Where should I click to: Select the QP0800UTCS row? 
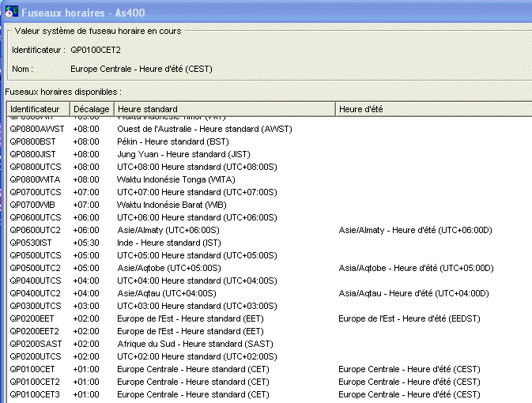pos(270,167)
